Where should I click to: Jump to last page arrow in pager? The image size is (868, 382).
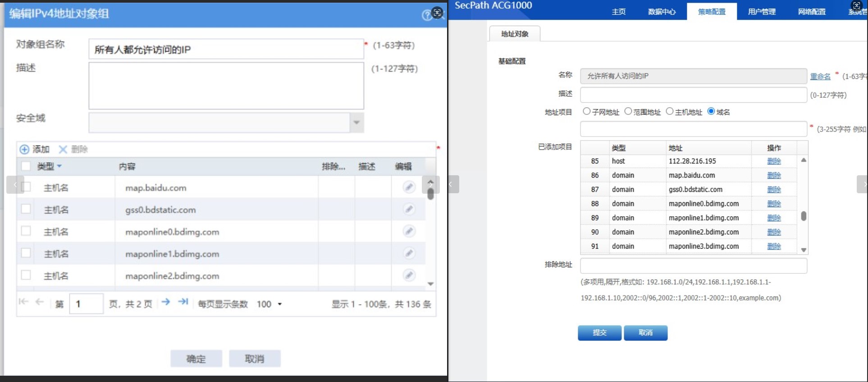(183, 302)
